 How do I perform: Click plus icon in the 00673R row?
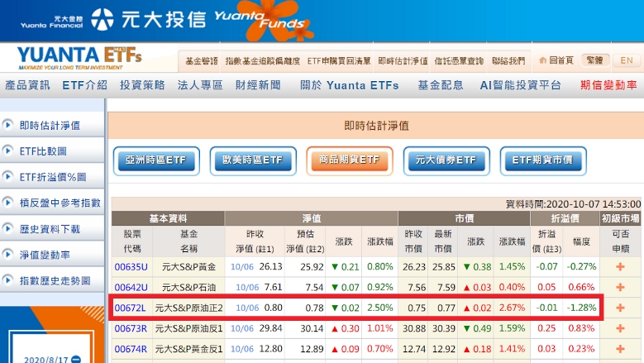point(620,328)
